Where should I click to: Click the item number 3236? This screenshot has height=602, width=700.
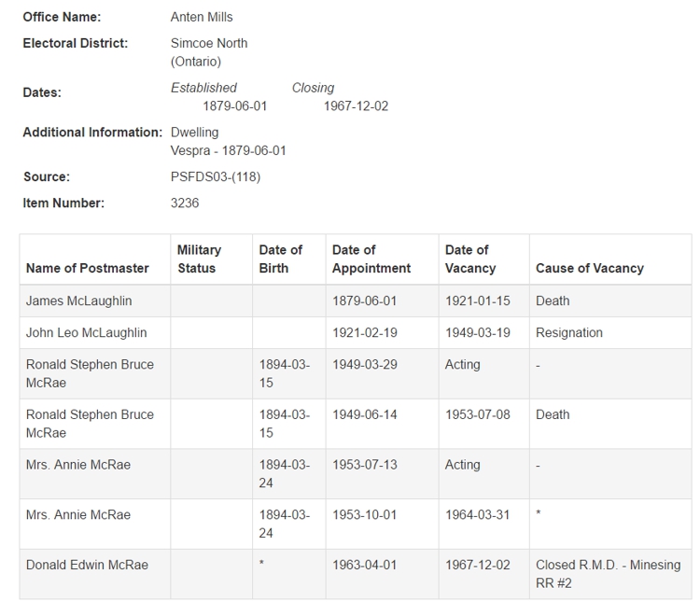pos(185,203)
